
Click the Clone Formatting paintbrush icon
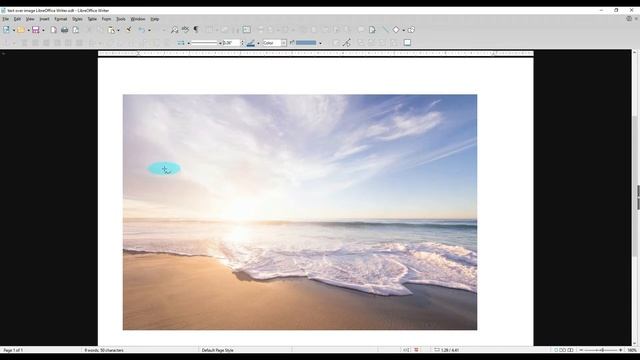pyautogui.click(x=129, y=29)
